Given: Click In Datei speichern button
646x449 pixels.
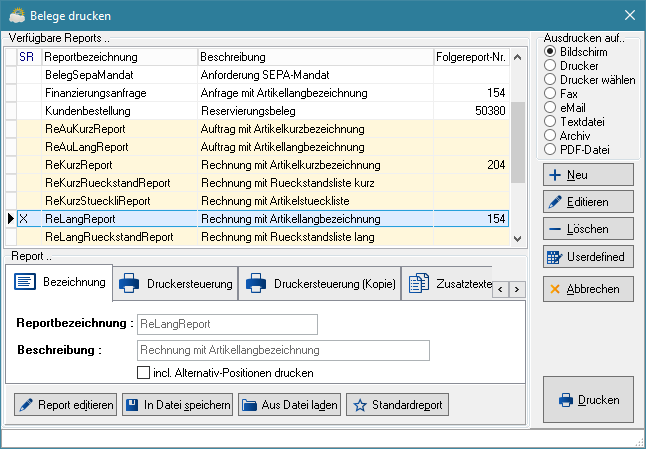Looking at the screenshot, I should [178, 405].
